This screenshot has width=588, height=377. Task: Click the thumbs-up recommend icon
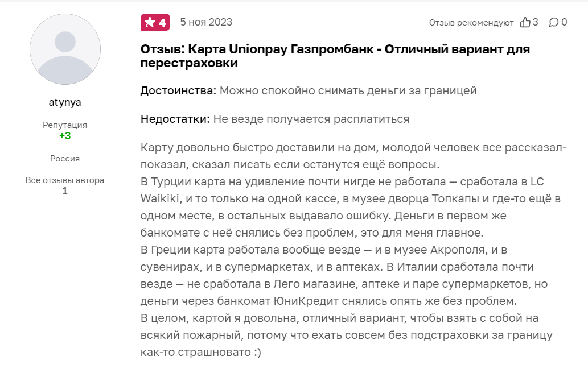pyautogui.click(x=525, y=23)
